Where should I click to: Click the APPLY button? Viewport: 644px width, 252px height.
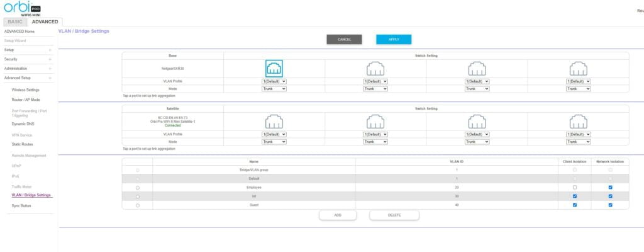point(394,39)
